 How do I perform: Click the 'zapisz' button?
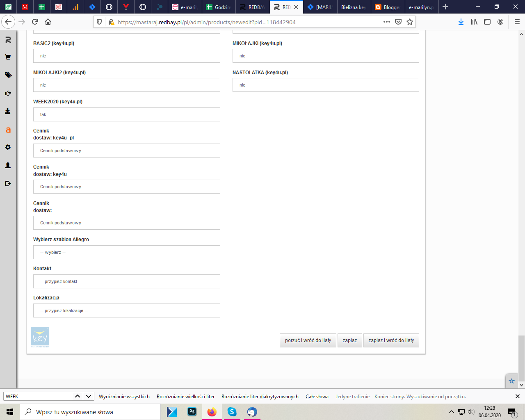click(349, 340)
